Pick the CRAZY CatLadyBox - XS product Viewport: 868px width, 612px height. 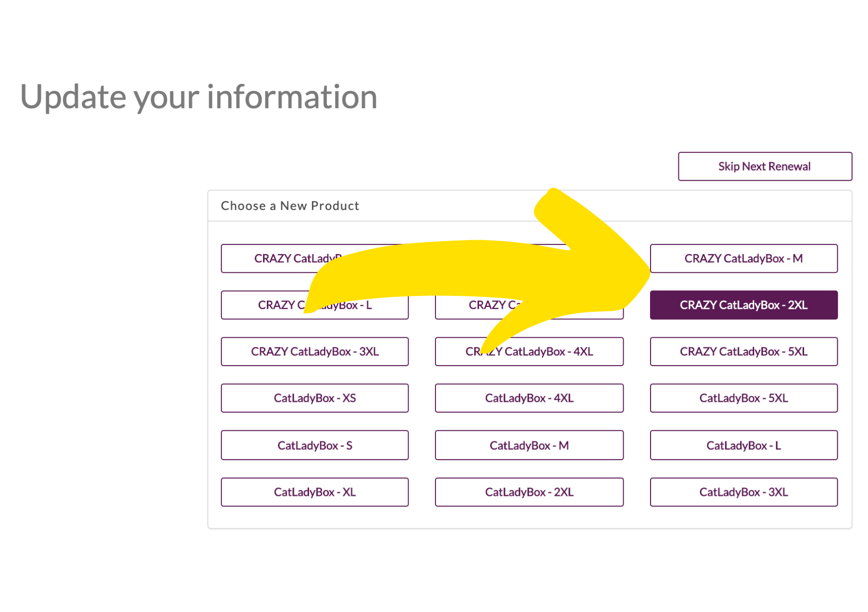(274, 258)
